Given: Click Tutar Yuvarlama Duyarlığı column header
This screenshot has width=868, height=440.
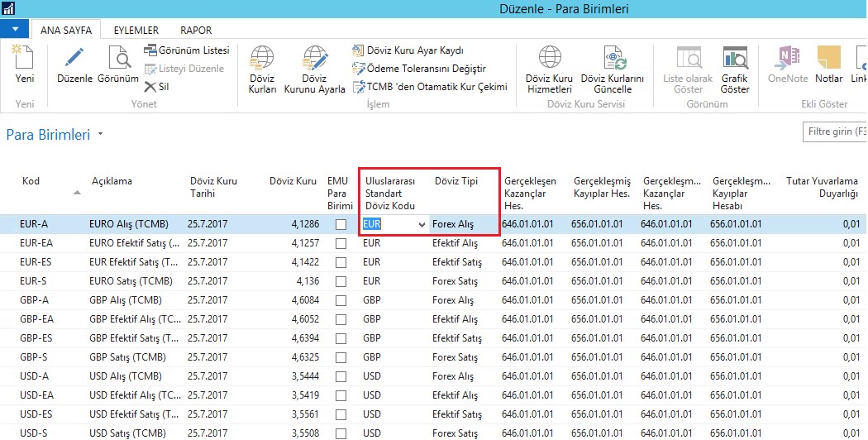Looking at the screenshot, I should 822,187.
